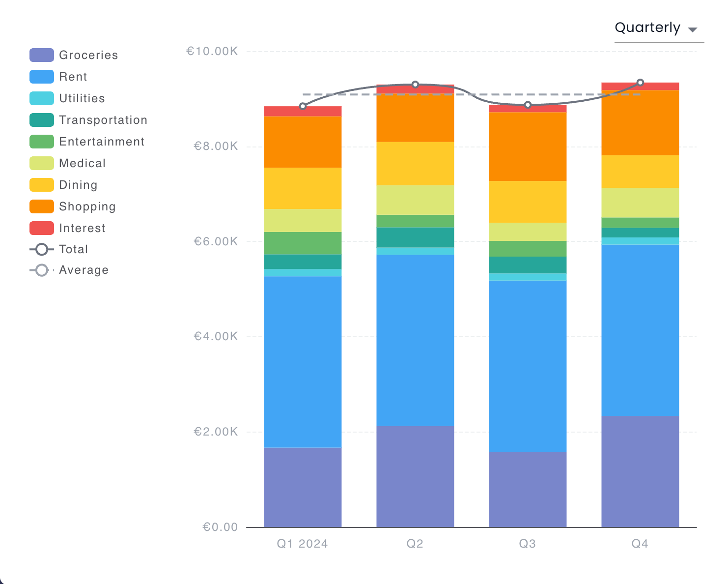The width and height of the screenshot is (728, 584).
Task: Select the Q3 Rent bar segment
Action: pos(528,366)
